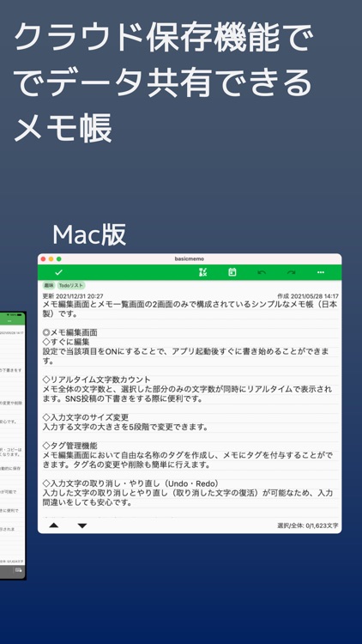Click the memo text editing area

tap(190, 409)
